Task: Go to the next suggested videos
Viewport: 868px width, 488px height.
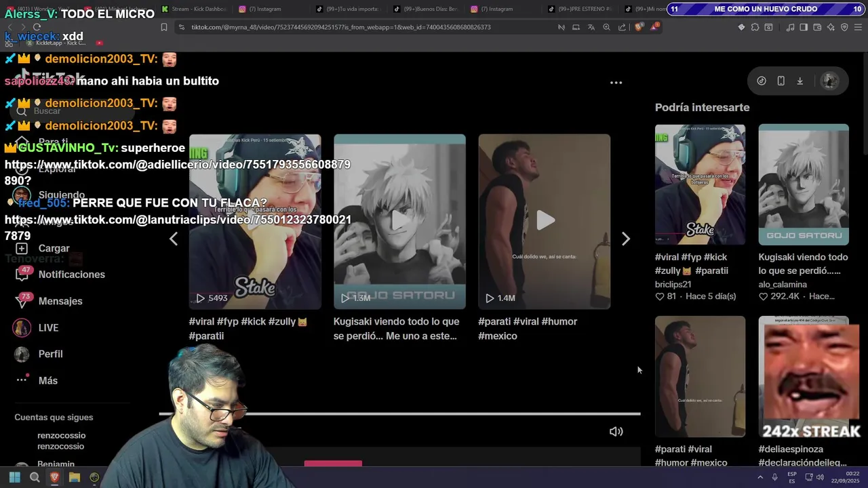Action: (x=626, y=239)
